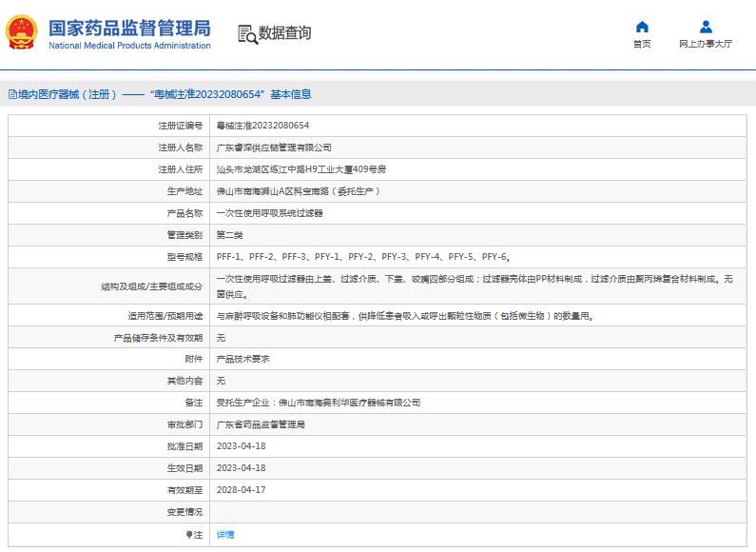Viewport: 756px width, 552px height.
Task: Select expiry date 2028-04-17
Action: [242, 490]
